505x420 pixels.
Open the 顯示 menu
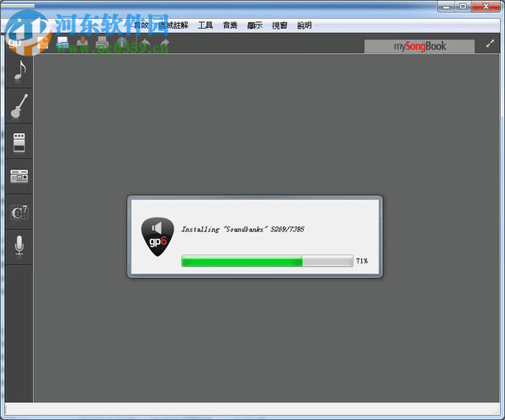255,25
